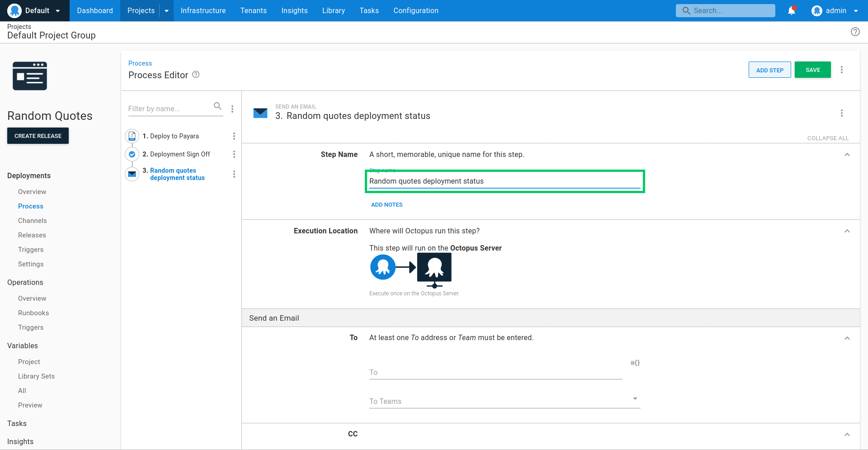Click the Projects breadcrumb above Default Project Group
868x450 pixels.
point(19,27)
